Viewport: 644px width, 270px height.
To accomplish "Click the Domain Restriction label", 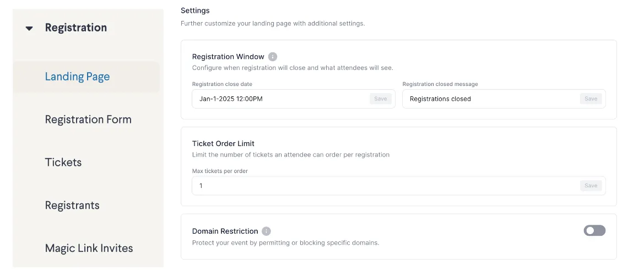I will pyautogui.click(x=225, y=231).
